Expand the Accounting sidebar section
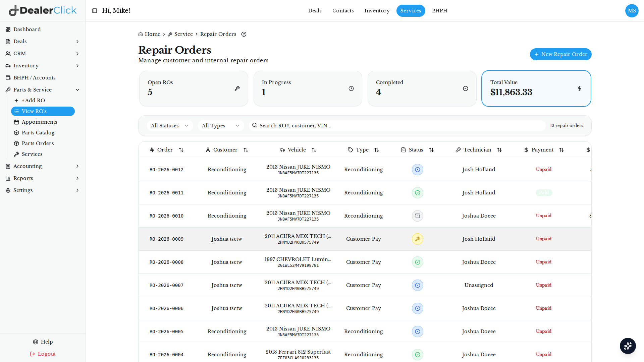Image resolution: width=644 pixels, height=362 pixels. pos(43,166)
